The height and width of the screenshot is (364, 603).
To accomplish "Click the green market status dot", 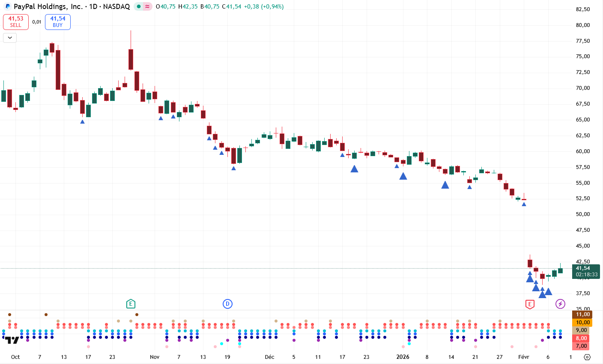I will pyautogui.click(x=139, y=6).
